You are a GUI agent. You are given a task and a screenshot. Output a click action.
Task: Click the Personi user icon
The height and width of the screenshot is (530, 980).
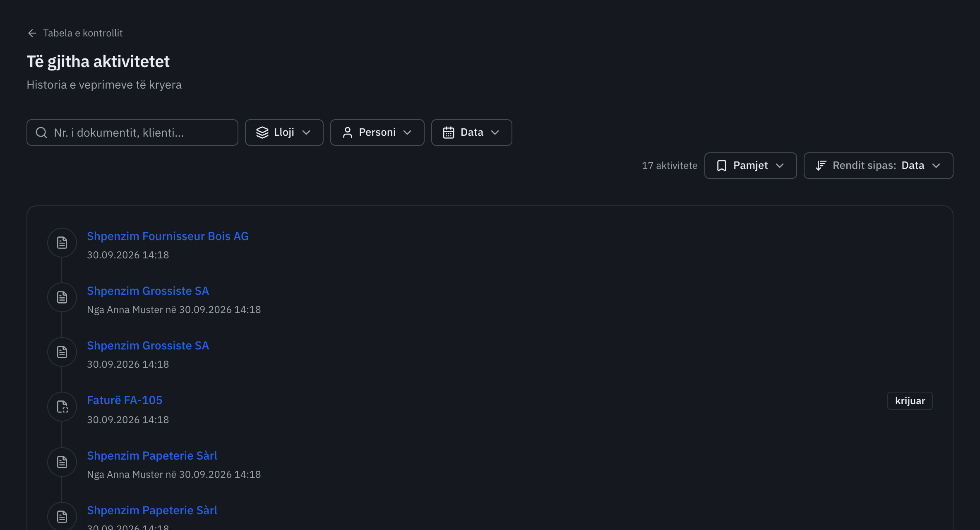point(348,132)
